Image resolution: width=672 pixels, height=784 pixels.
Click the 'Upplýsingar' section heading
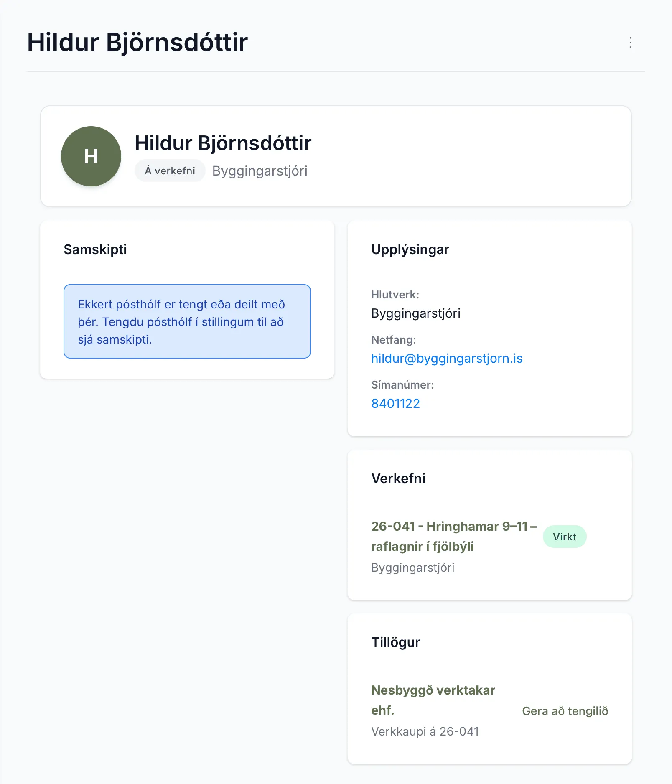410,249
